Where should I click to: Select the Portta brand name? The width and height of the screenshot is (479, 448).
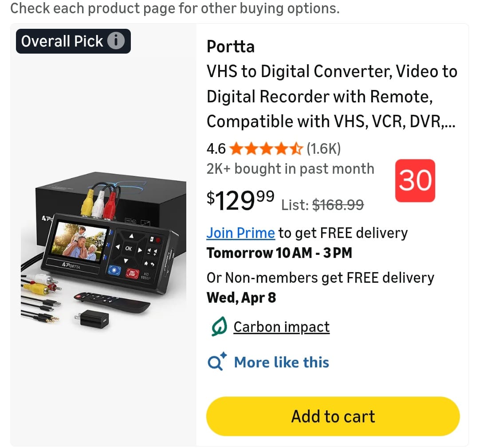point(231,47)
